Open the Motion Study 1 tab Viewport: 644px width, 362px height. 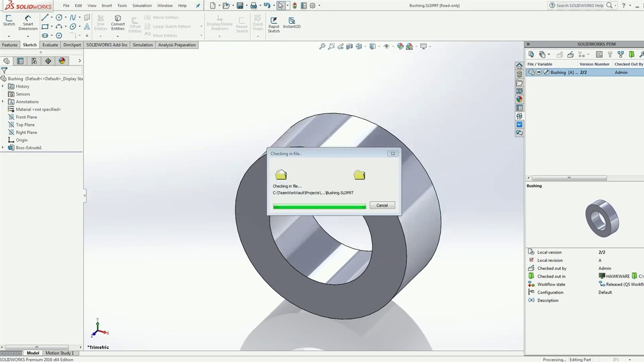59,353
